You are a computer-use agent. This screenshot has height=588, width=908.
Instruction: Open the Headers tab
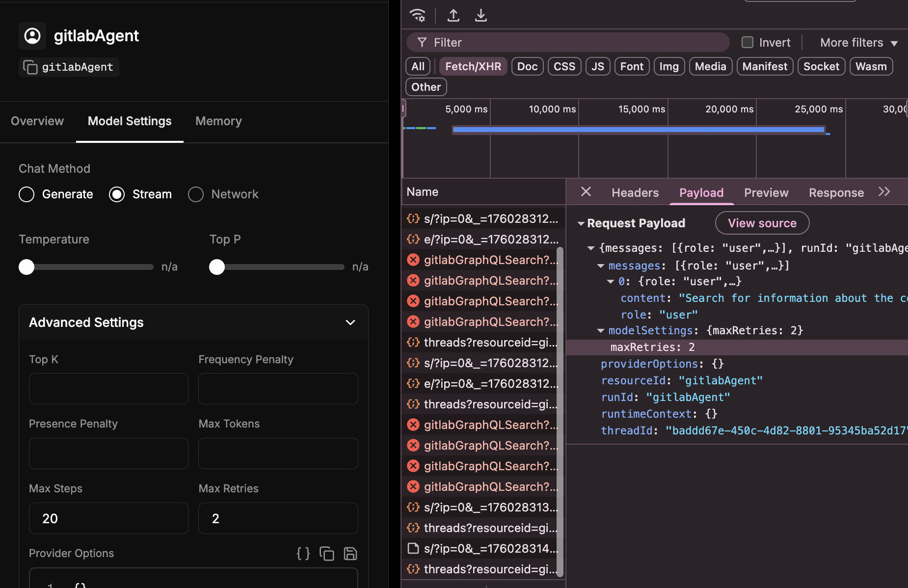635,193
